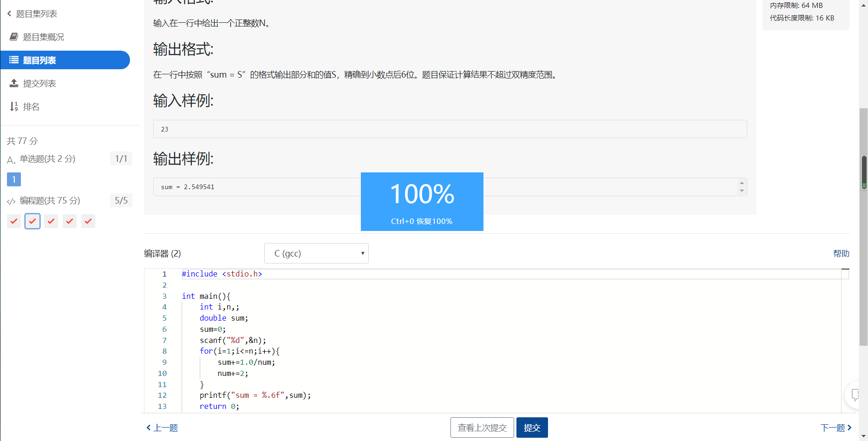Click the sort-number icon beside 排名
This screenshot has width=868, height=441.
click(x=14, y=106)
